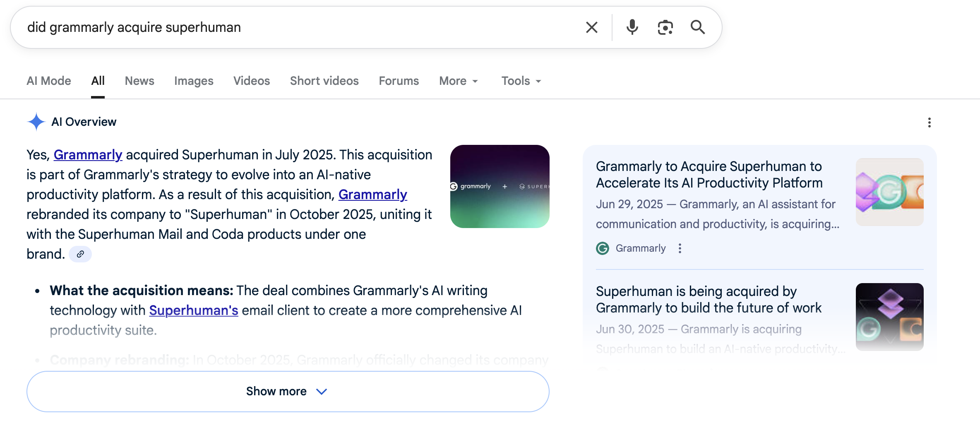
Task: Open "Superhuman is being acquired" article
Action: click(x=708, y=300)
